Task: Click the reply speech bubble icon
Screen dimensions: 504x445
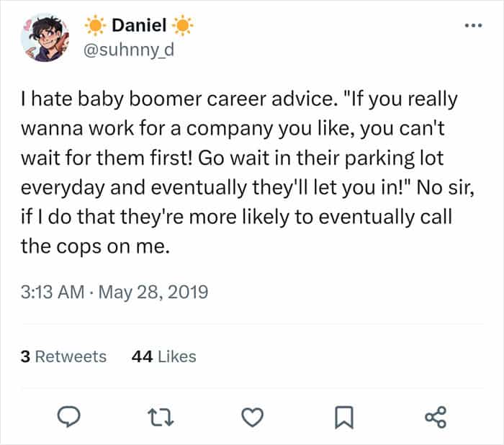Action: tap(69, 416)
